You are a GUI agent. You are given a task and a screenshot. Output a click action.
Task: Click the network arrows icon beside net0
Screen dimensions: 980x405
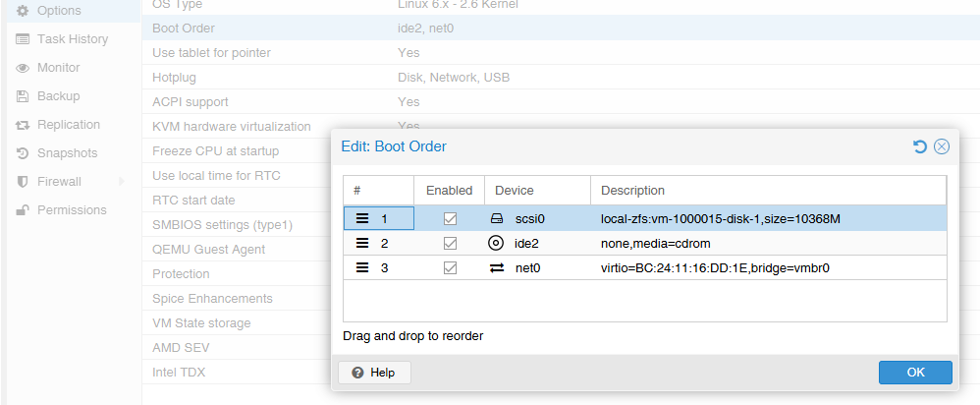(x=496, y=268)
